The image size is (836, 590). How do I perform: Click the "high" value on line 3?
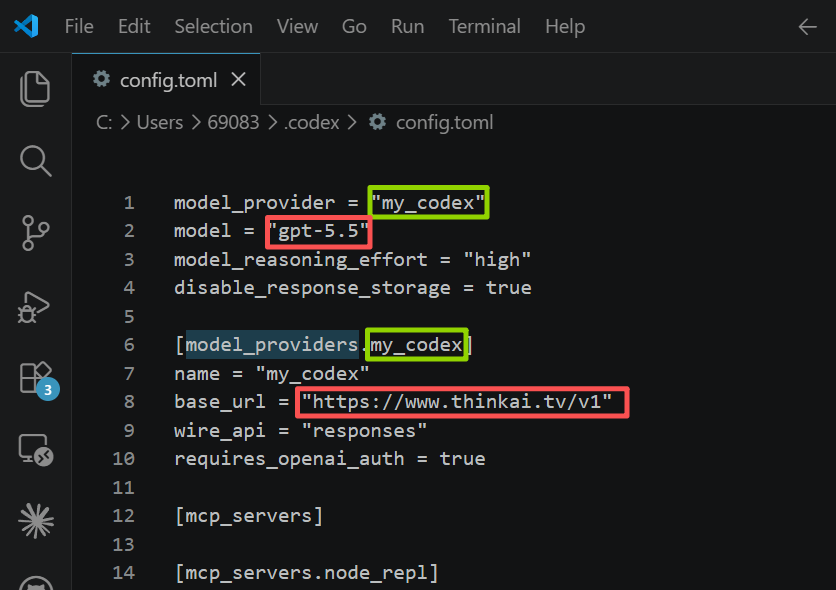pyautogui.click(x=497, y=260)
